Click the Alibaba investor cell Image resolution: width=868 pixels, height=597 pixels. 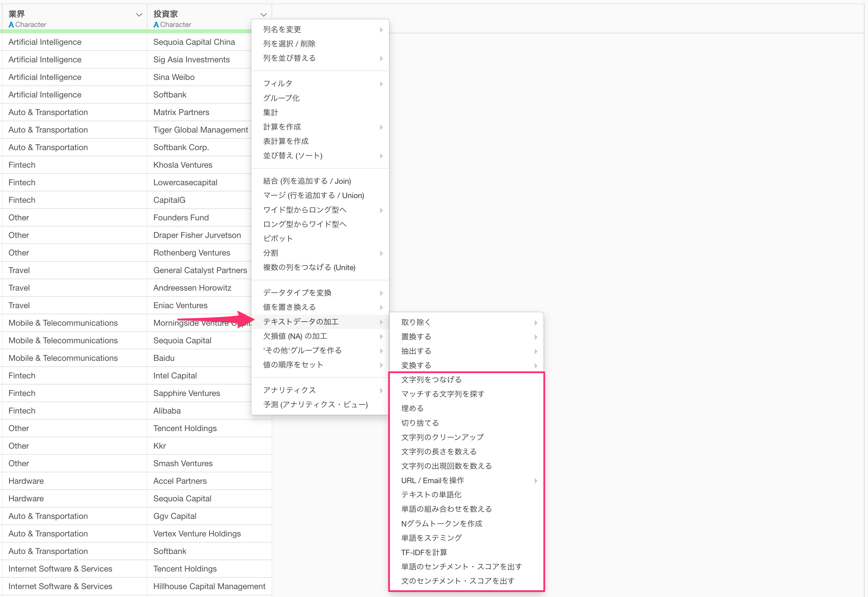click(x=199, y=411)
